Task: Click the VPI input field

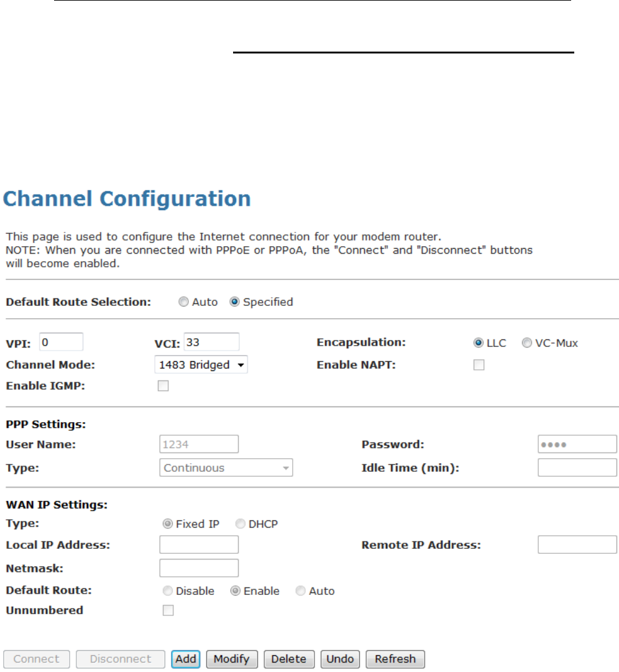Action: tap(62, 342)
